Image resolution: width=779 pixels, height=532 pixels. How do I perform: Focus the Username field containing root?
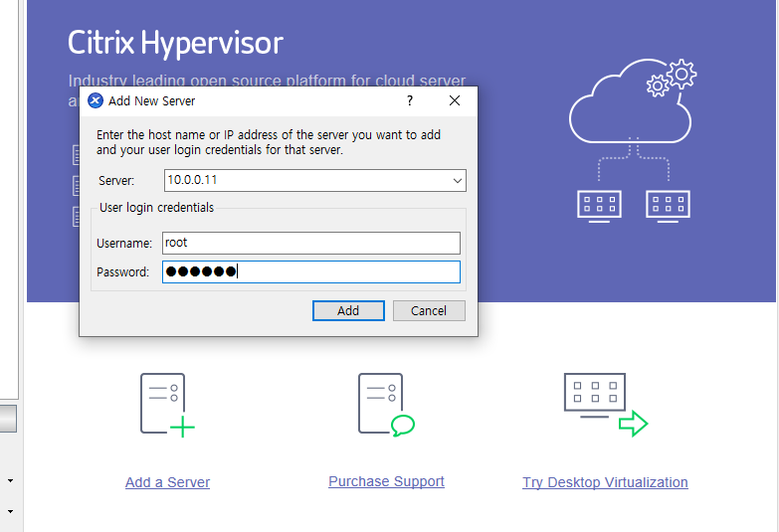pos(311,243)
